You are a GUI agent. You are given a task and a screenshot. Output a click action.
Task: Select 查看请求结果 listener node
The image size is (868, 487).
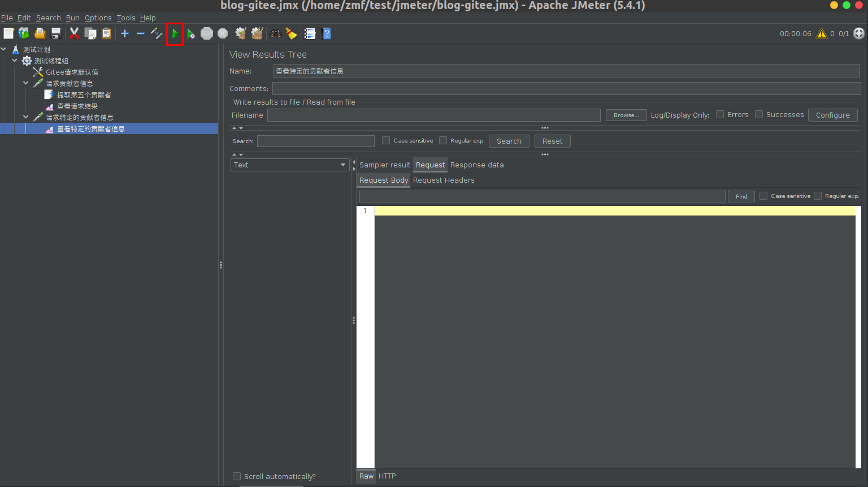(x=77, y=106)
